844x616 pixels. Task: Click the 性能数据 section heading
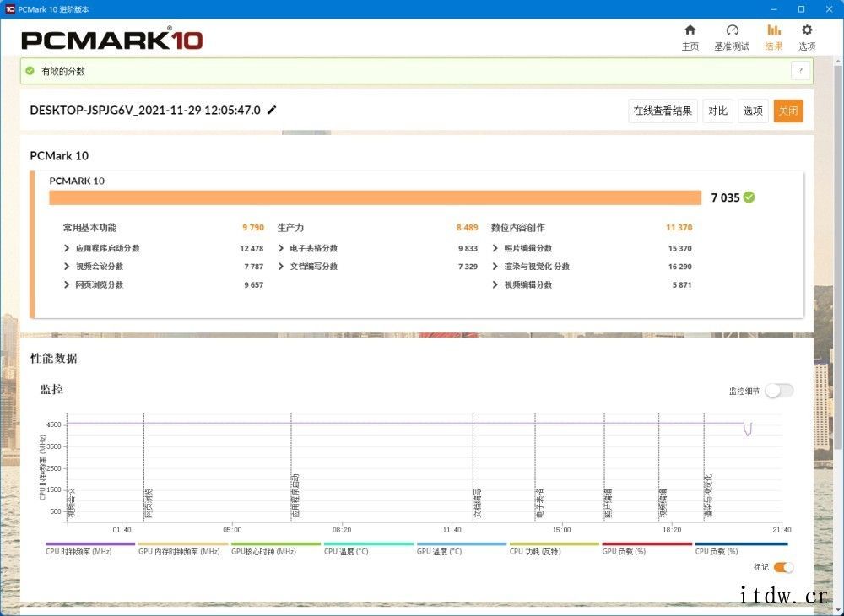pos(54,359)
